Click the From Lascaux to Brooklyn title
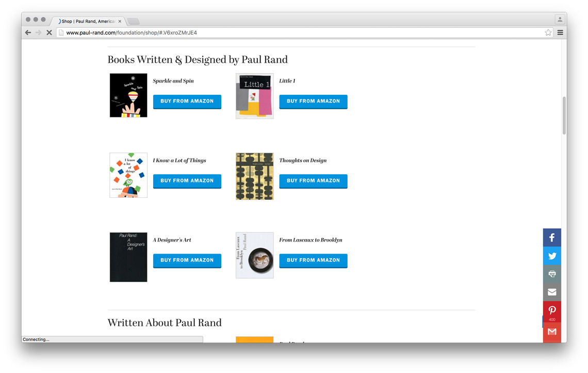Image resolution: width=588 pixels, height=373 pixels. [311, 240]
